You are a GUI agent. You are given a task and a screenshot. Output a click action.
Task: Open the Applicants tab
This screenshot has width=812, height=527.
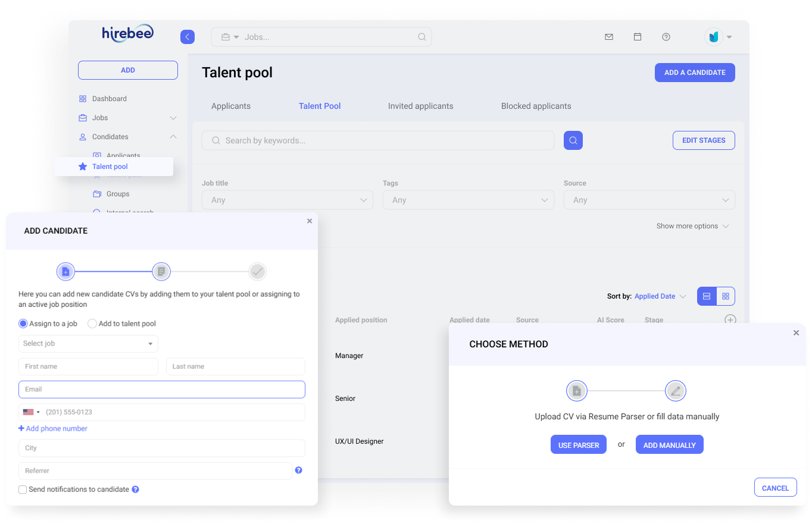230,106
